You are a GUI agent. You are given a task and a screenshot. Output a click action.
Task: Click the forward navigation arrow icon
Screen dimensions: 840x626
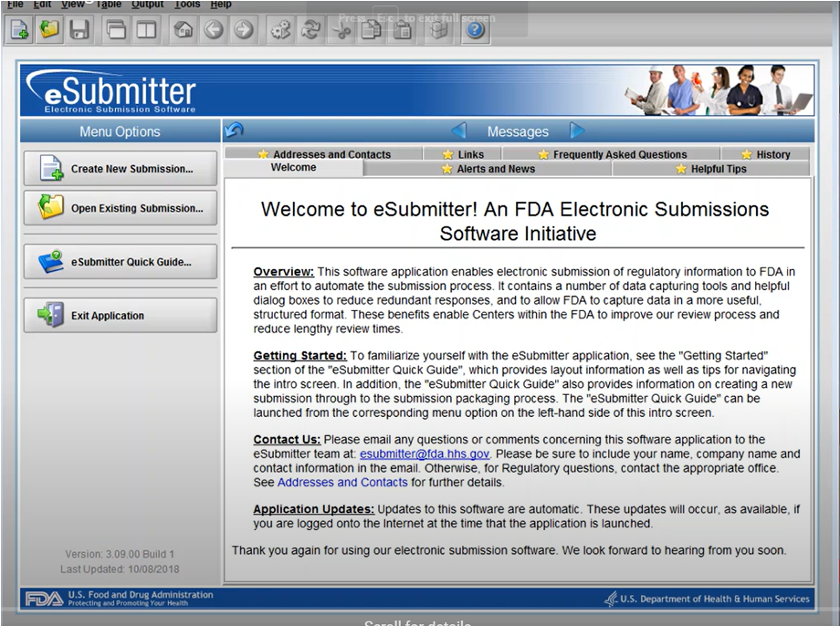243,29
